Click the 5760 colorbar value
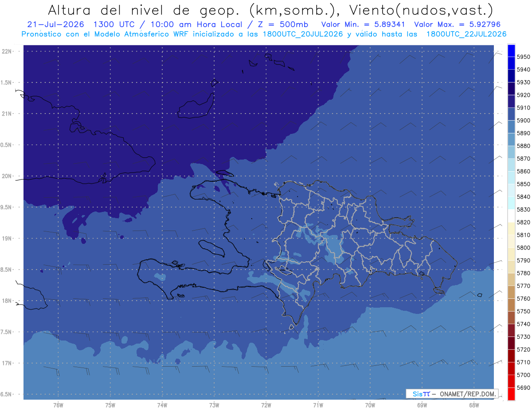 [x=523, y=298]
